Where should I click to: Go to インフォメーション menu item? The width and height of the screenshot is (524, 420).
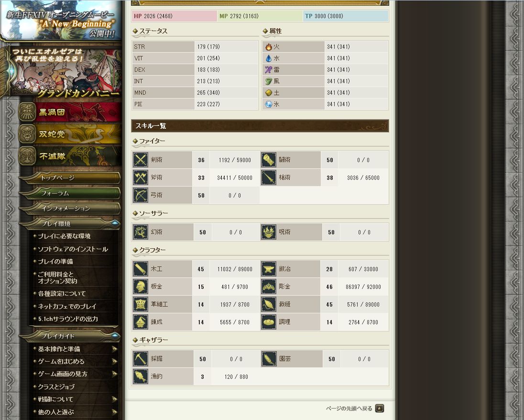(69, 209)
